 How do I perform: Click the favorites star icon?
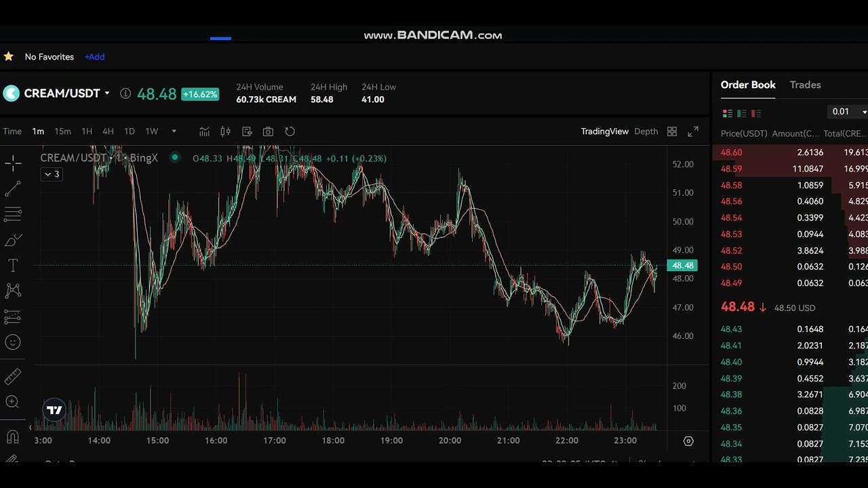[x=8, y=57]
